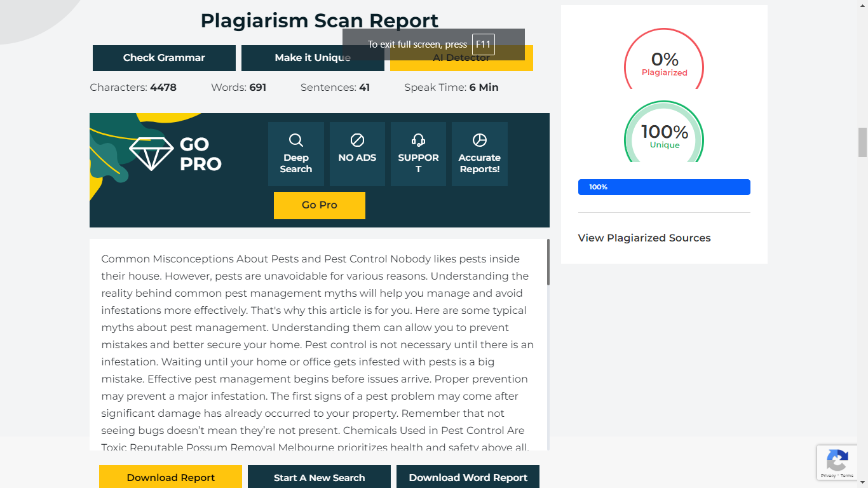Screen dimensions: 868x488
Task: Click the reCAPTCHA badge icon
Action: coord(837,459)
